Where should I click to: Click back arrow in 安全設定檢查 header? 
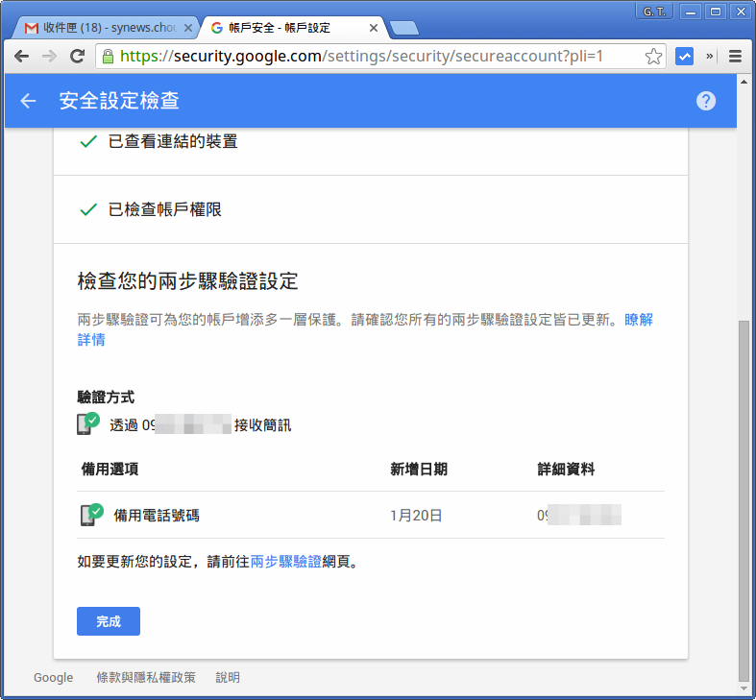coord(28,101)
